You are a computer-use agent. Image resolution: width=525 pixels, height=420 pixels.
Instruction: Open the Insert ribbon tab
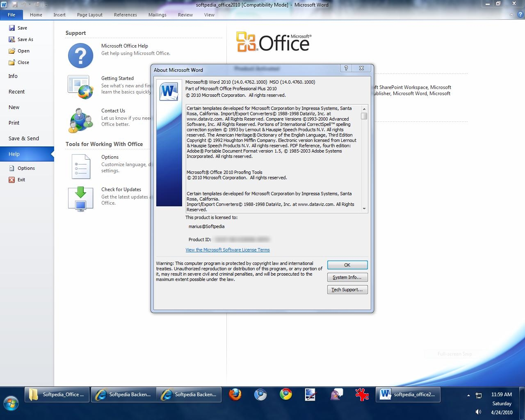tap(59, 15)
